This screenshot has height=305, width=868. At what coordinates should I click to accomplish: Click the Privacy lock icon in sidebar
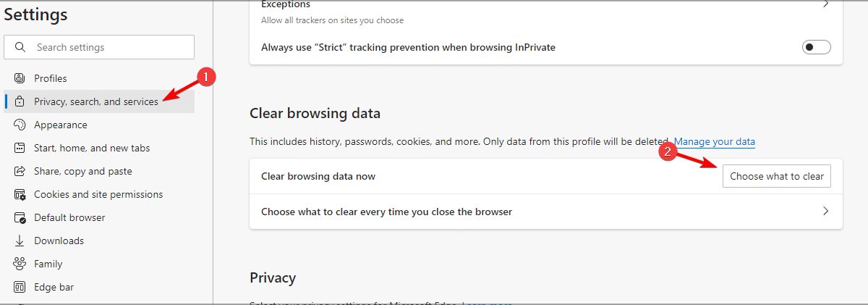pyautogui.click(x=20, y=101)
